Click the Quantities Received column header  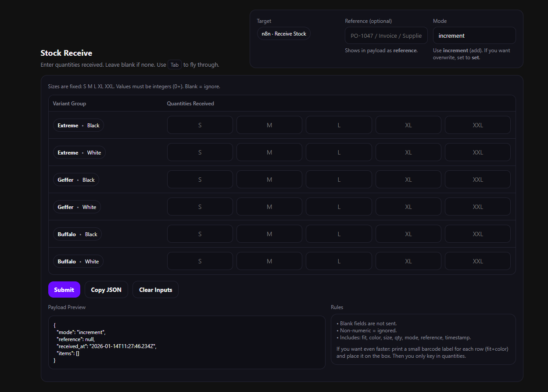click(x=190, y=104)
